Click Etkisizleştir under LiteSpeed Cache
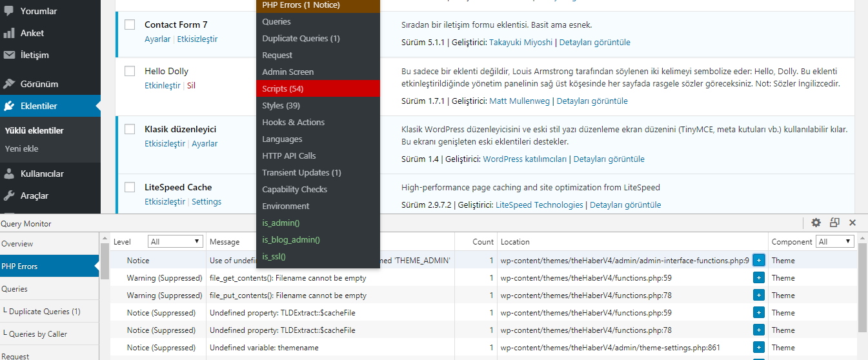 pos(165,201)
